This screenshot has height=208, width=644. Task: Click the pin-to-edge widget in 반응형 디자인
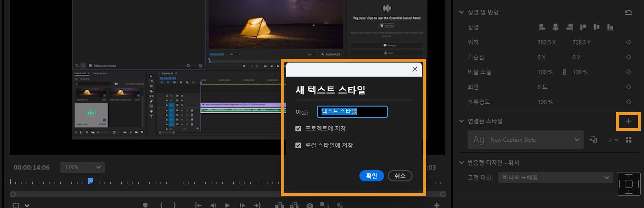(x=629, y=184)
